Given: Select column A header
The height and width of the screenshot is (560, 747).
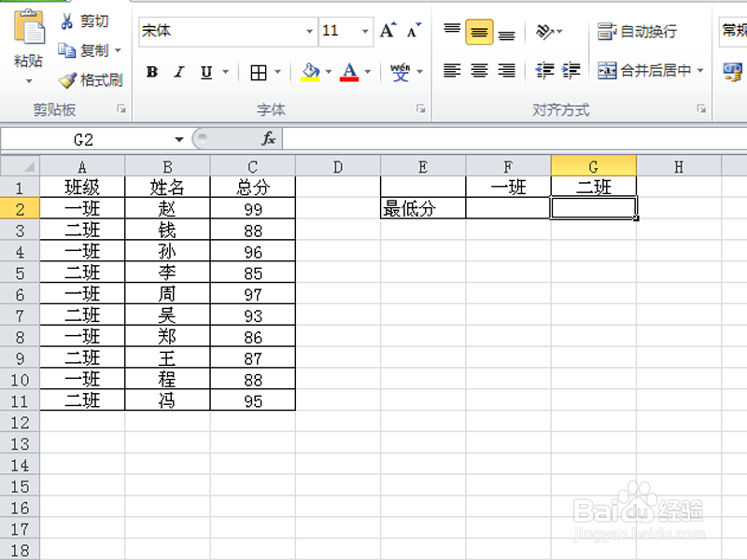Looking at the screenshot, I should 82,167.
